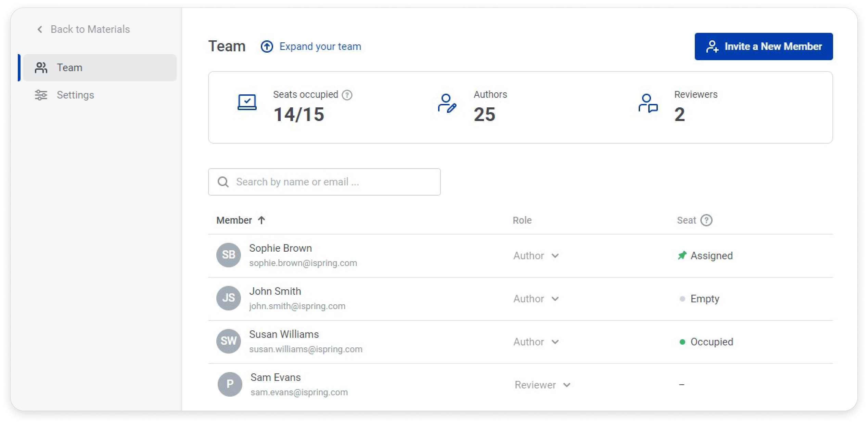
Task: Click the back chevron arrow icon
Action: (x=40, y=29)
